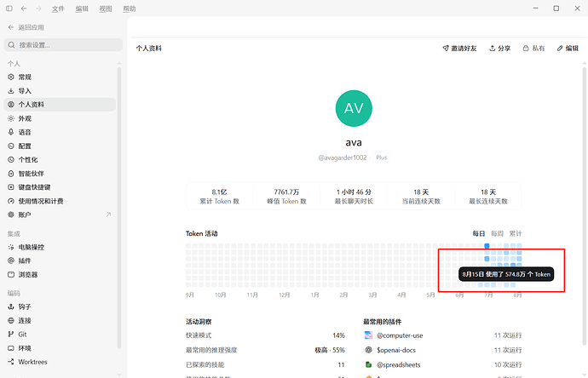The width and height of the screenshot is (588, 378).
Task: Open Git settings
Action: tap(60, 335)
